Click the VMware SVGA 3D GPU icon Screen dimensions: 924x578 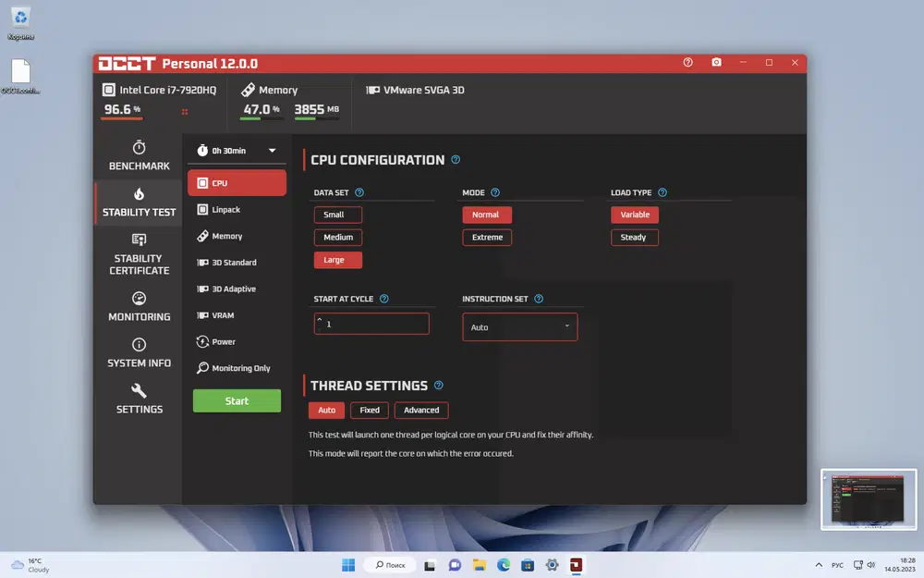coord(372,90)
